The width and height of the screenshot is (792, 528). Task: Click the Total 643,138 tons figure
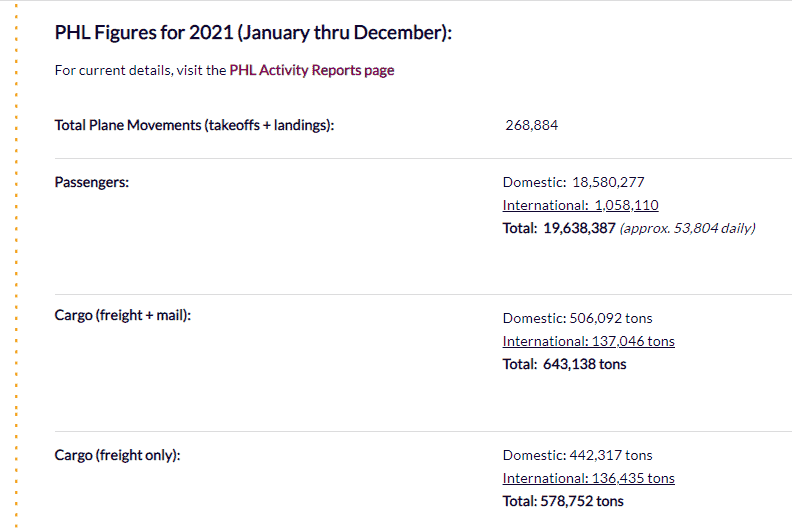click(564, 364)
